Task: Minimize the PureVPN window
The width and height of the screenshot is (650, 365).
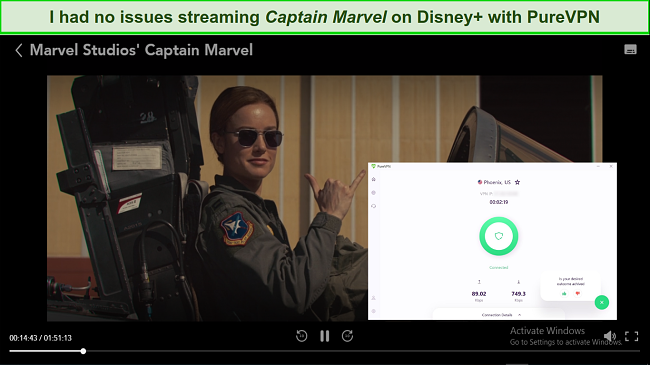Action: (x=598, y=166)
